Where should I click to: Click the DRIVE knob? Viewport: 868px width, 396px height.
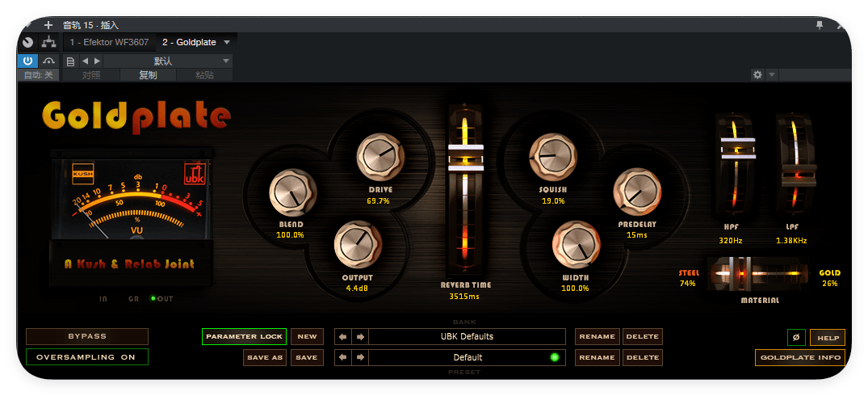[x=379, y=157]
